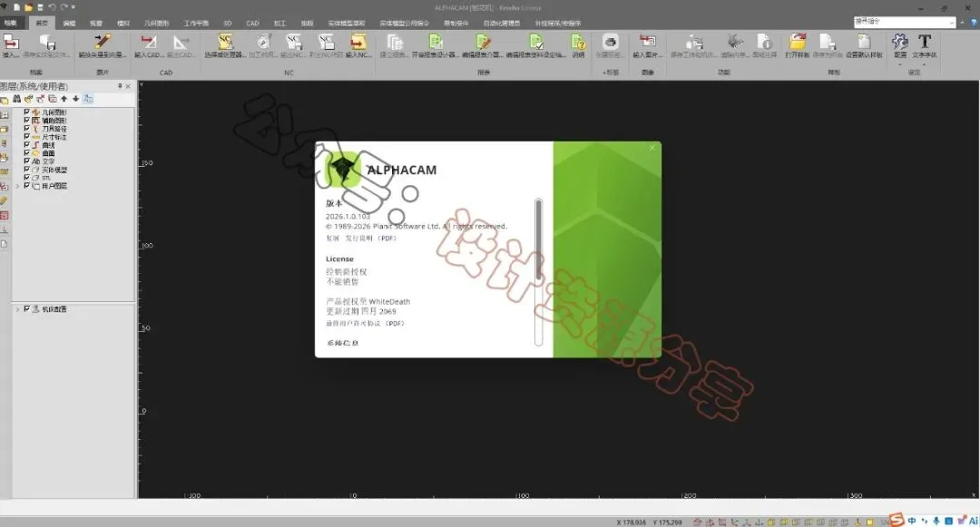The height and width of the screenshot is (527, 980).
Task: Expand the Configure button dropdown arrow
Action: 900,63
